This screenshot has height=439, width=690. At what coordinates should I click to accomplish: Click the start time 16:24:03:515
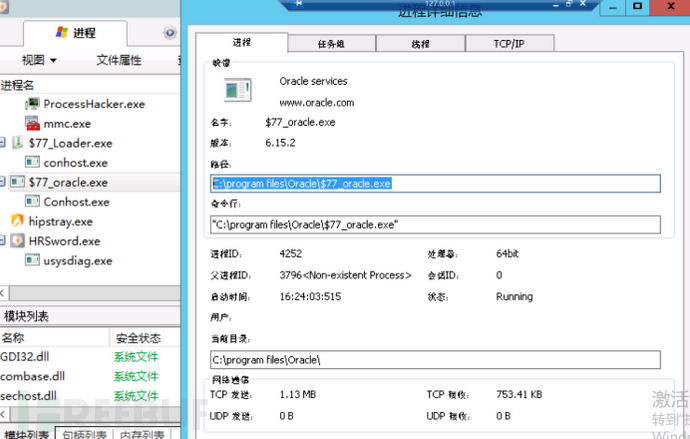pyautogui.click(x=310, y=296)
